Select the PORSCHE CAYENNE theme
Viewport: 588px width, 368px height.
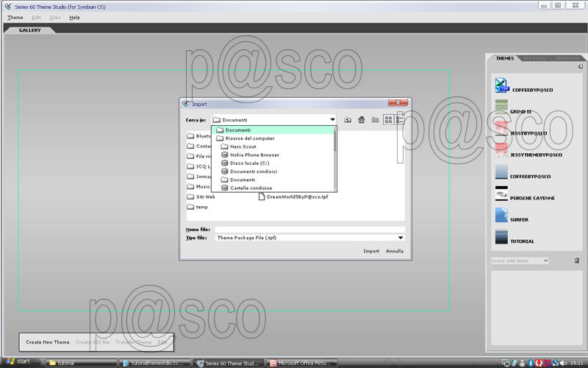click(x=525, y=194)
